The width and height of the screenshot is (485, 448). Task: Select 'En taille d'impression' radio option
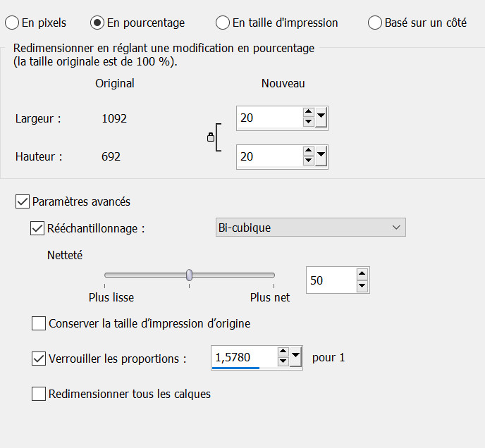223,23
